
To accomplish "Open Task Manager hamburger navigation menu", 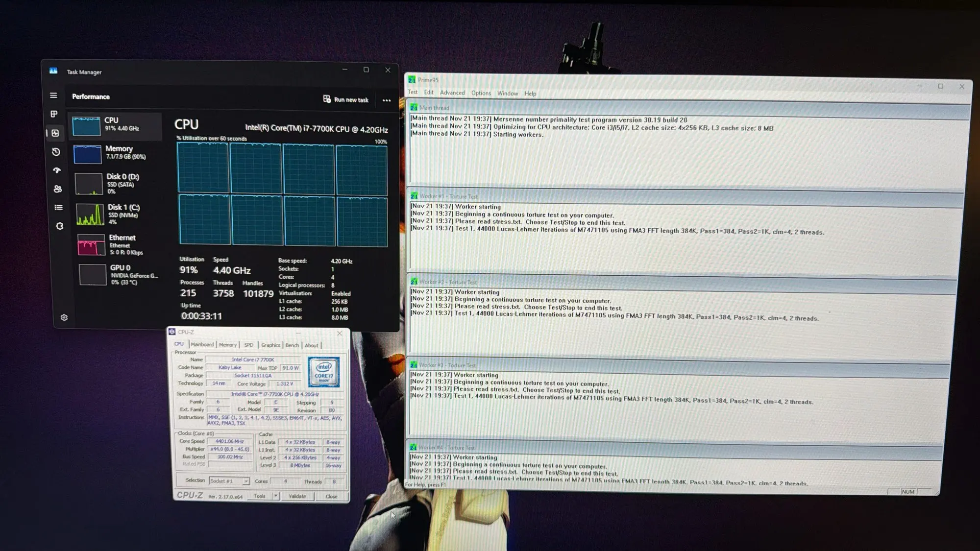I will (53, 96).
